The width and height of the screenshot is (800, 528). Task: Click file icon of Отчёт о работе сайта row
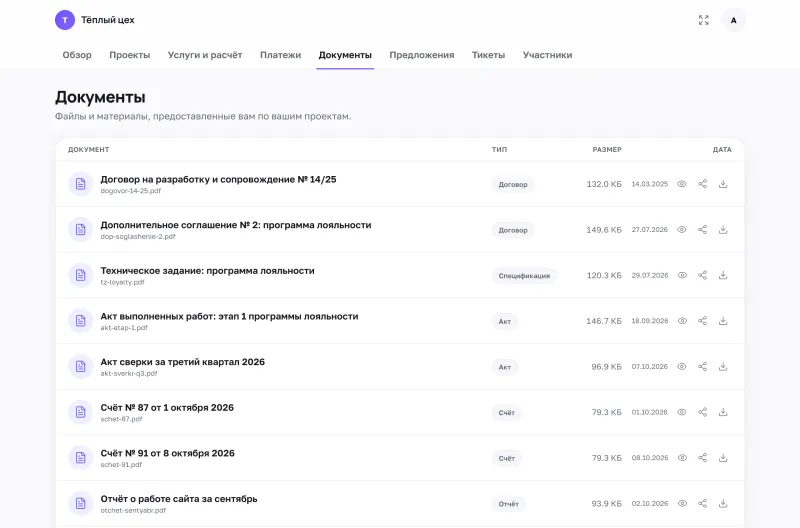pos(81,504)
